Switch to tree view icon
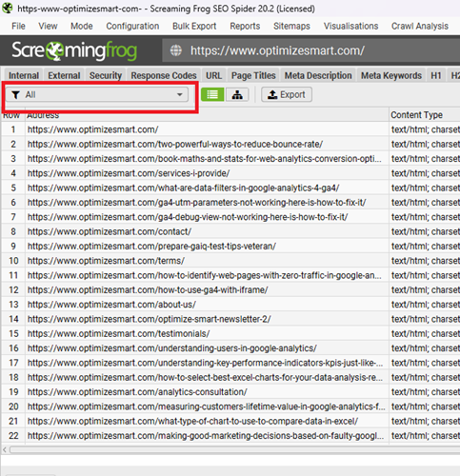 click(237, 94)
